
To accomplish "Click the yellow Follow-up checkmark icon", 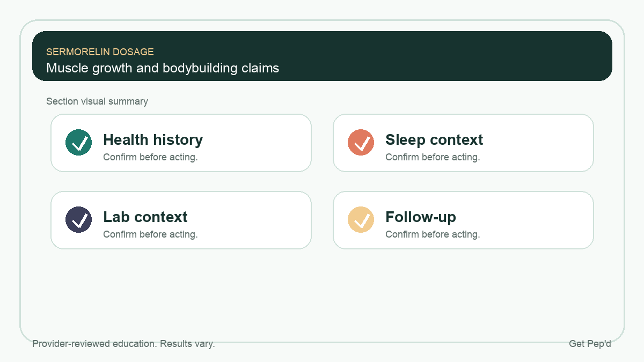I will point(361,220).
